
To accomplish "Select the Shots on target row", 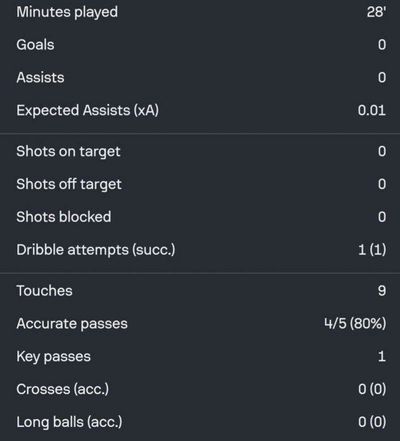I will (x=200, y=152).
